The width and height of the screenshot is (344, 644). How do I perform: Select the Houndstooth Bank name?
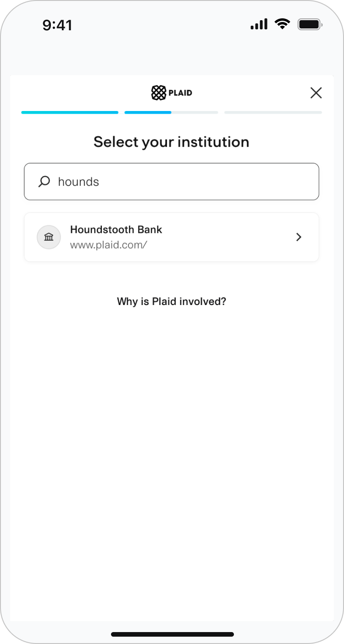(x=116, y=229)
